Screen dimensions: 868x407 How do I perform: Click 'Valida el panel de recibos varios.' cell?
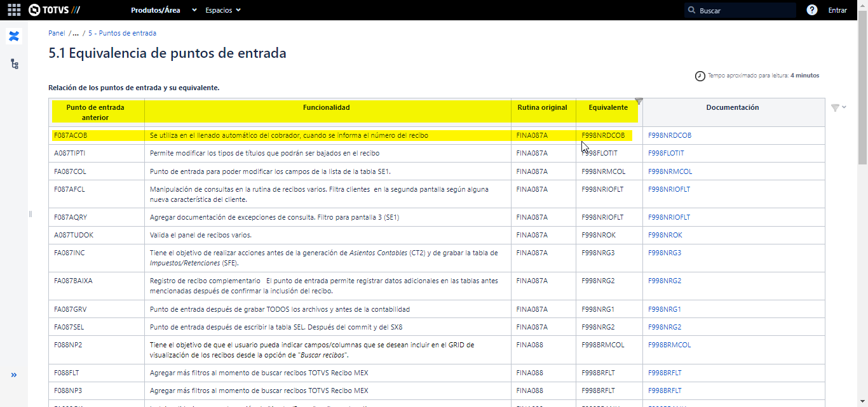[328, 235]
